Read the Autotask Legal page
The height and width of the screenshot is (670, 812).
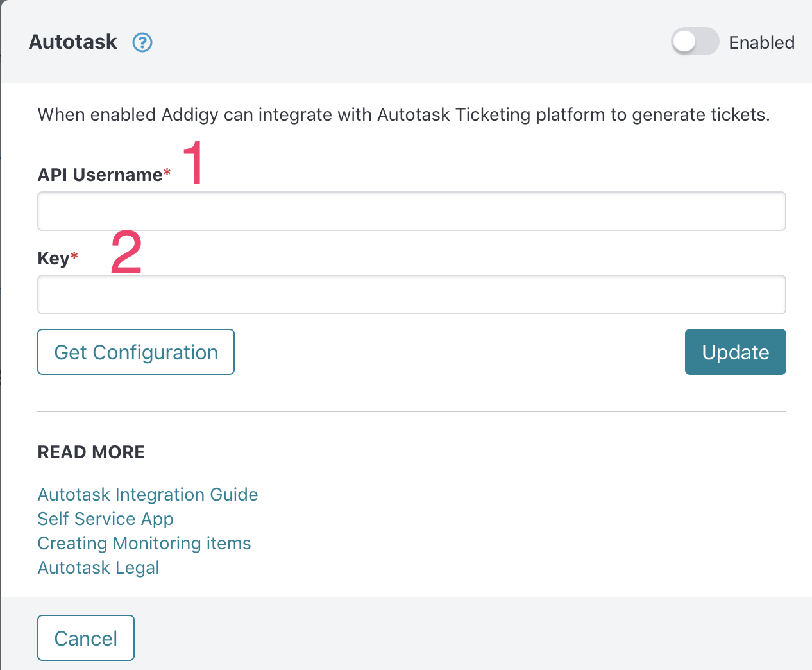click(98, 567)
